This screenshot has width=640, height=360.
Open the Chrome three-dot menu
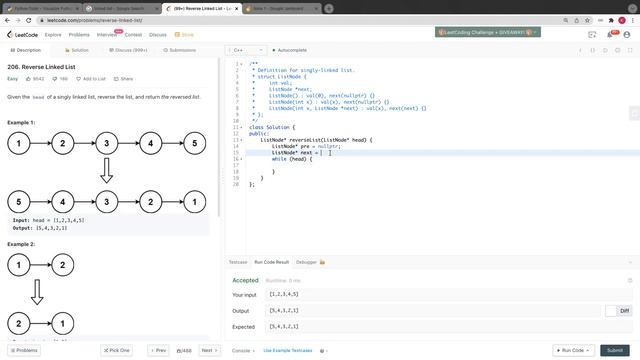point(633,20)
